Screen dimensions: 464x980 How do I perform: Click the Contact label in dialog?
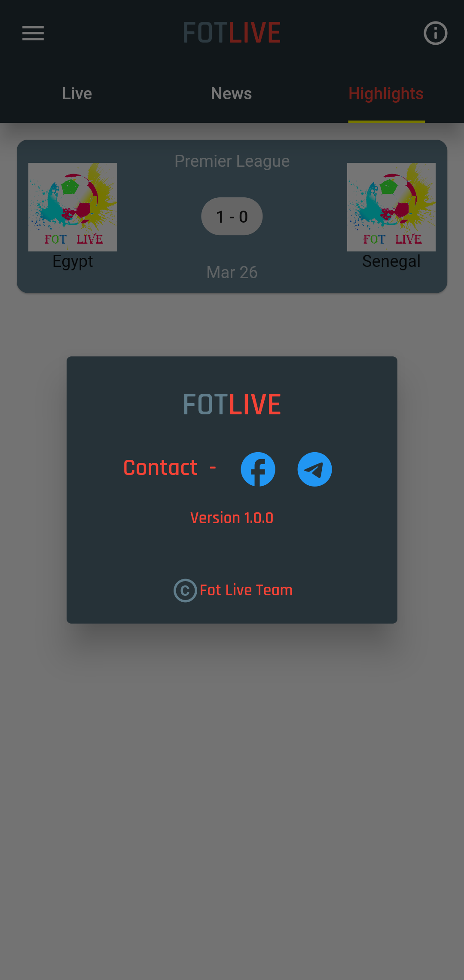tap(160, 468)
